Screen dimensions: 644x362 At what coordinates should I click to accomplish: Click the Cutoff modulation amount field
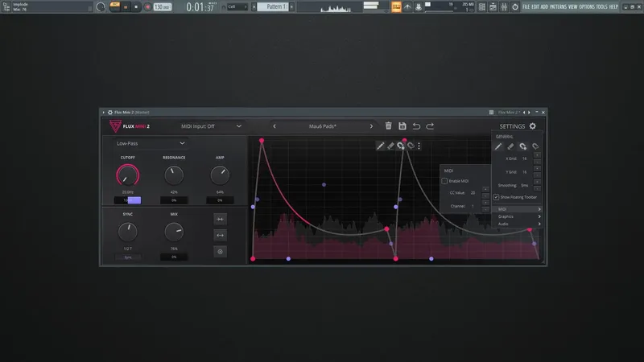128,200
